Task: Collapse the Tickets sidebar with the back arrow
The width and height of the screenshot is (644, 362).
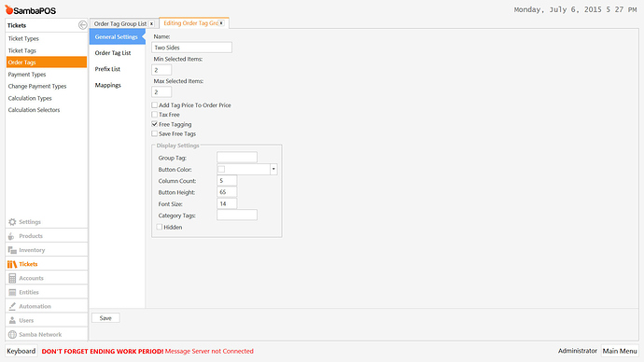Action: [82, 25]
